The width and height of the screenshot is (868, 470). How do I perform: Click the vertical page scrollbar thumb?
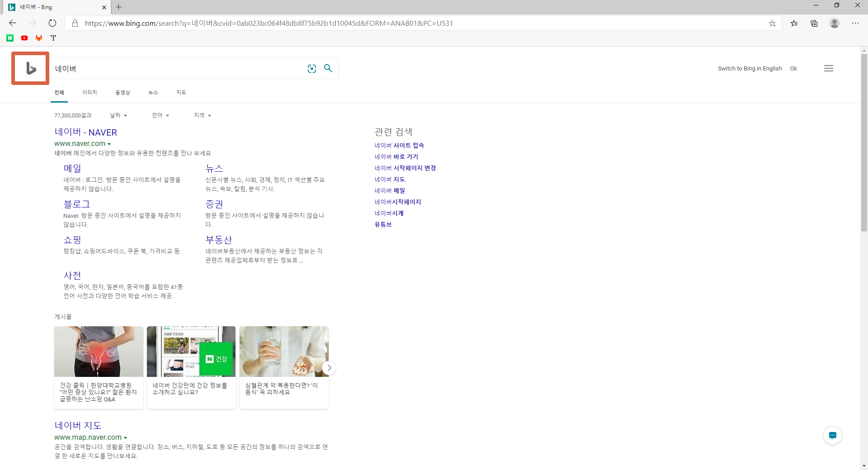click(864, 143)
